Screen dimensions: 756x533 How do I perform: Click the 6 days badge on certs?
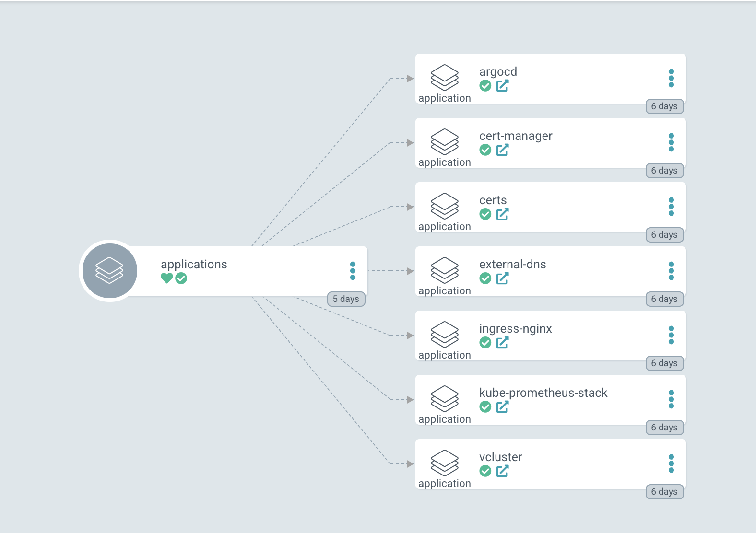(x=664, y=234)
